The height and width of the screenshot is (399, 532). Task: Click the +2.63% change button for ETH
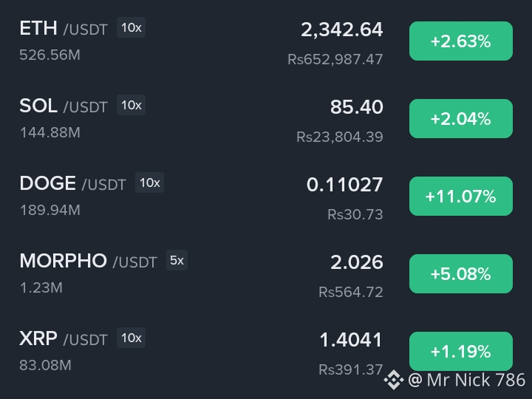461,41
